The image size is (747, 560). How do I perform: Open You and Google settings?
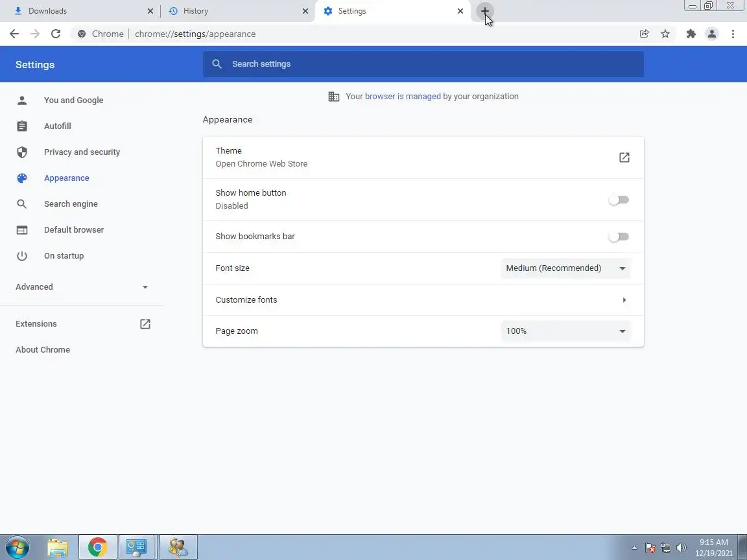pyautogui.click(x=73, y=100)
